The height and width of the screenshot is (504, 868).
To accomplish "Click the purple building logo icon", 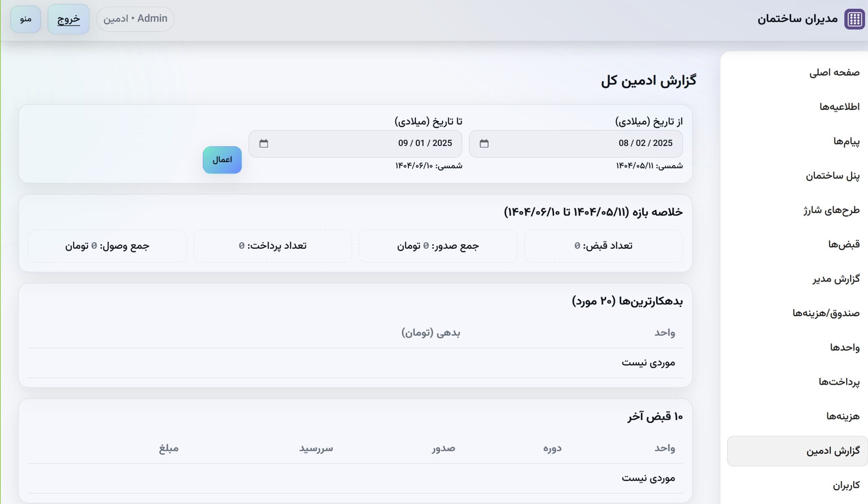I will (854, 19).
